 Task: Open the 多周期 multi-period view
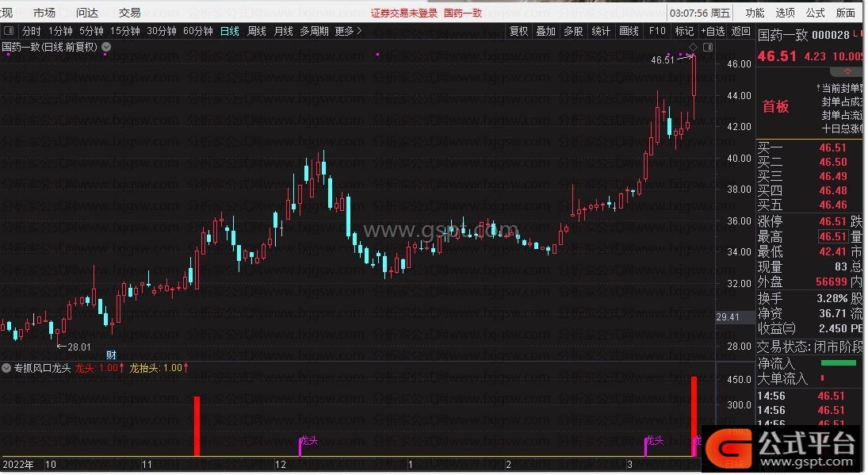click(x=314, y=31)
